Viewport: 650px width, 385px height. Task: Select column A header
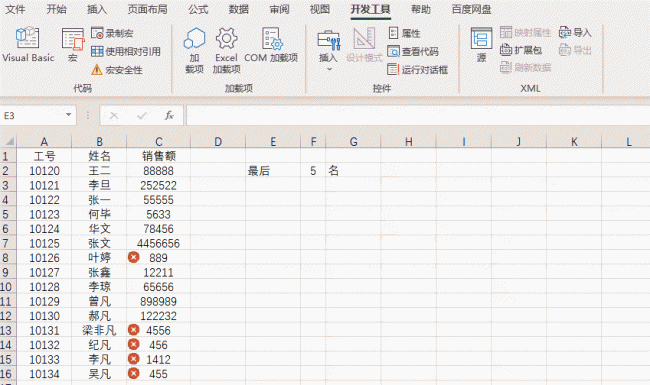(x=44, y=142)
